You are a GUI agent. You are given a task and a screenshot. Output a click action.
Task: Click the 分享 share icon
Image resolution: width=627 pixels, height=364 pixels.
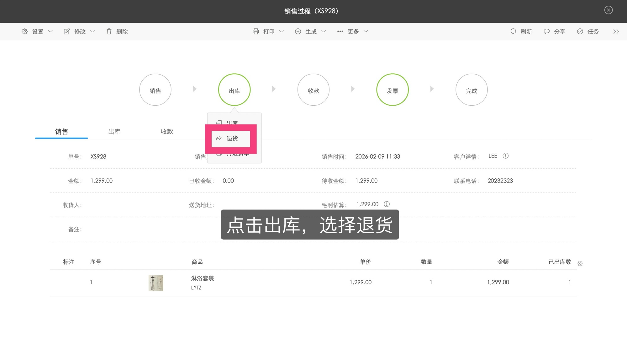pos(546,31)
